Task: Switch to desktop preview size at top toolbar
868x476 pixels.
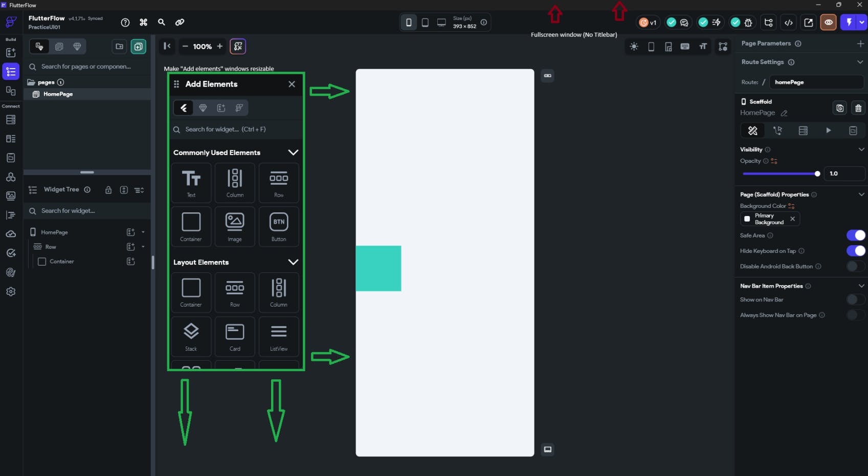Action: coord(441,22)
